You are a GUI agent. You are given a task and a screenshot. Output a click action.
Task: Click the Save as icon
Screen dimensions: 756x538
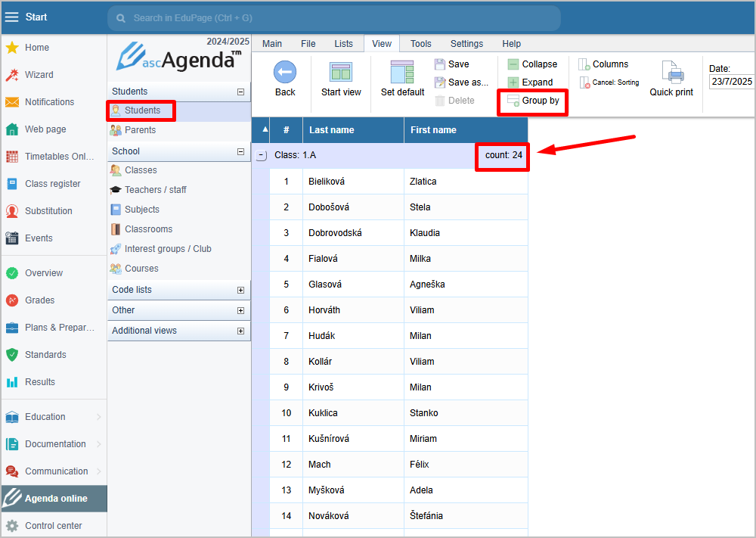[440, 82]
